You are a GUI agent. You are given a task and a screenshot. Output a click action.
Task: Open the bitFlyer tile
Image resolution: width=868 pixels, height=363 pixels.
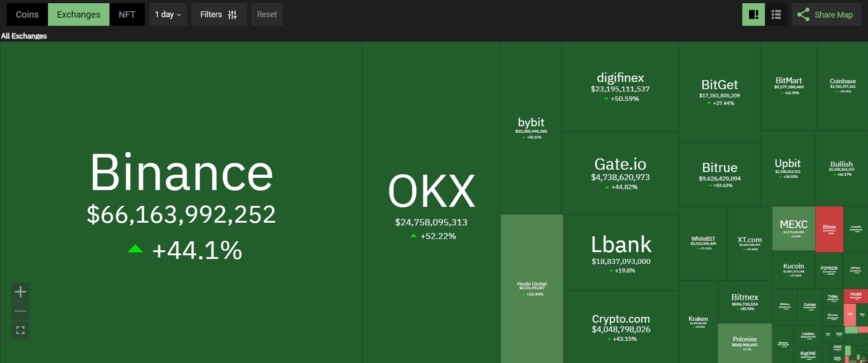coord(855,270)
